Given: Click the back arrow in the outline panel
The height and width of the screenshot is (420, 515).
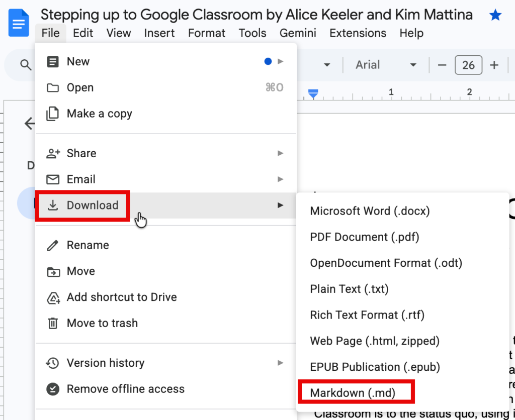Looking at the screenshot, I should click(x=30, y=124).
